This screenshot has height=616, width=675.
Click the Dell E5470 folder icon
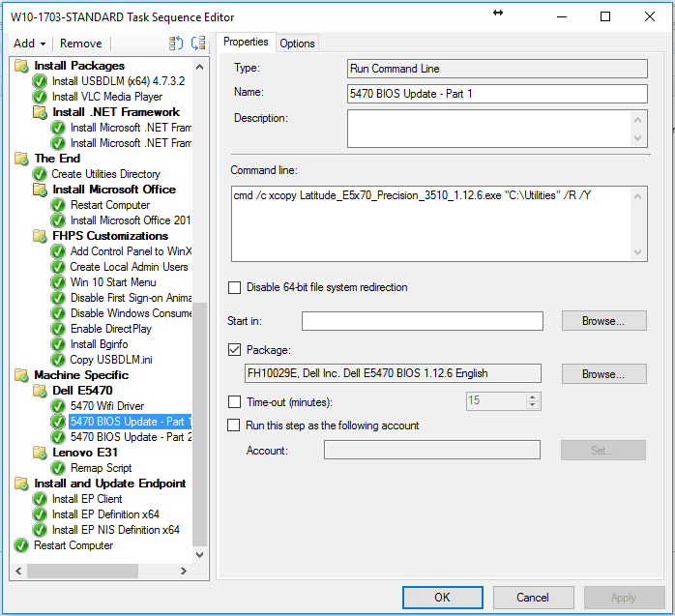(40, 391)
